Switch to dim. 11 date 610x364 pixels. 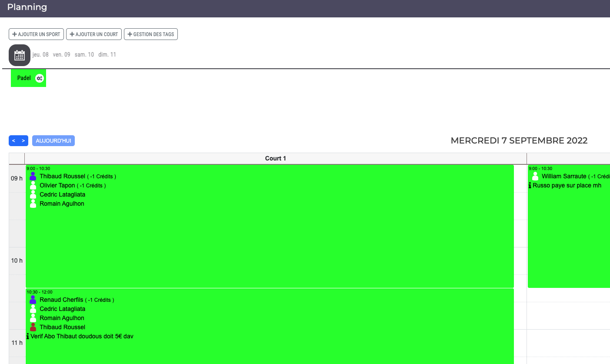107,55
